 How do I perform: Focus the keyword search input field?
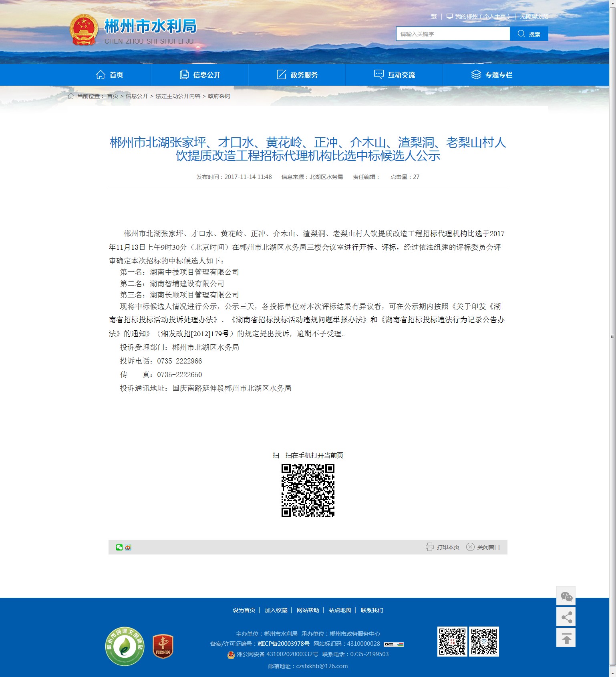tap(453, 34)
